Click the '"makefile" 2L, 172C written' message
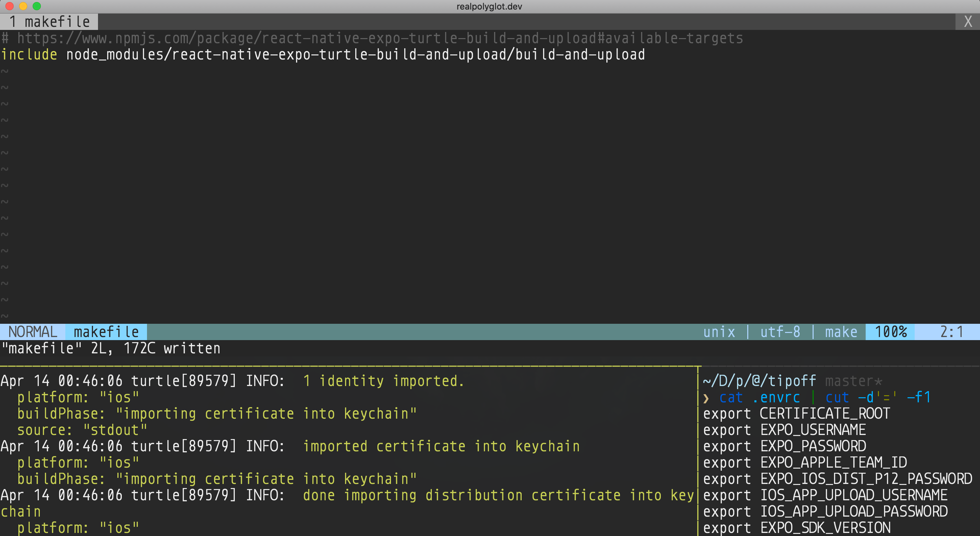This screenshot has width=980, height=536. (x=111, y=348)
